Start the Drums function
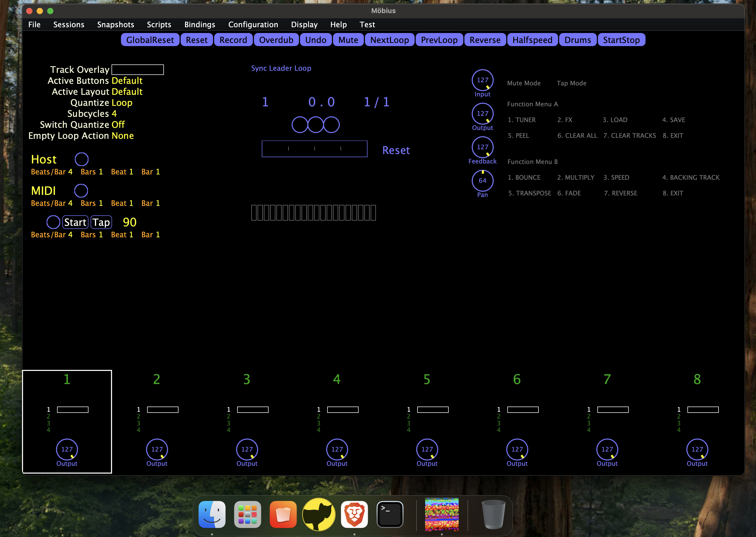 pyautogui.click(x=577, y=40)
